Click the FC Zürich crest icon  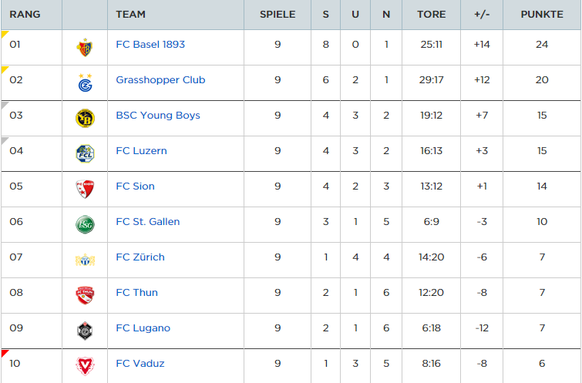click(x=85, y=260)
